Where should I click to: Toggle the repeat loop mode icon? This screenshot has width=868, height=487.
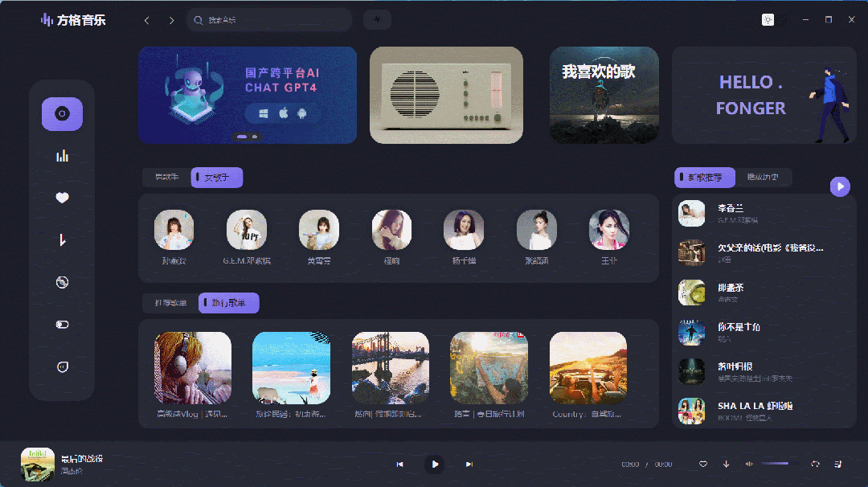tap(816, 464)
